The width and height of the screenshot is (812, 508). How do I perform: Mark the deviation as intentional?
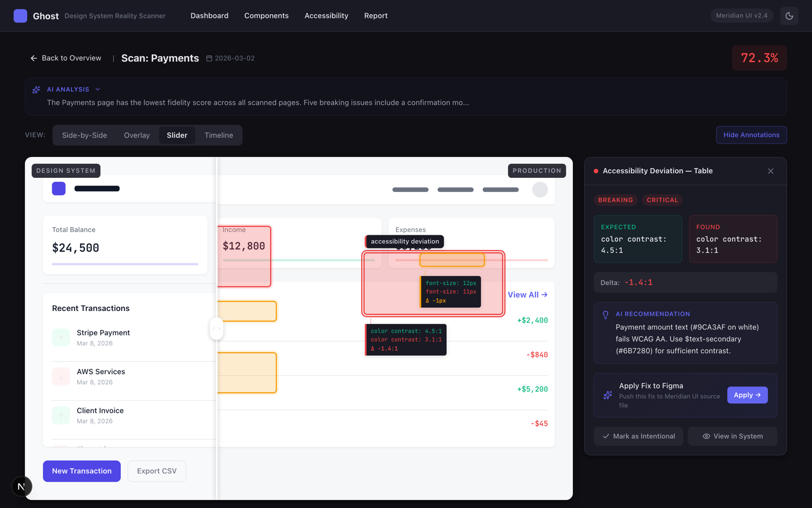tap(638, 436)
